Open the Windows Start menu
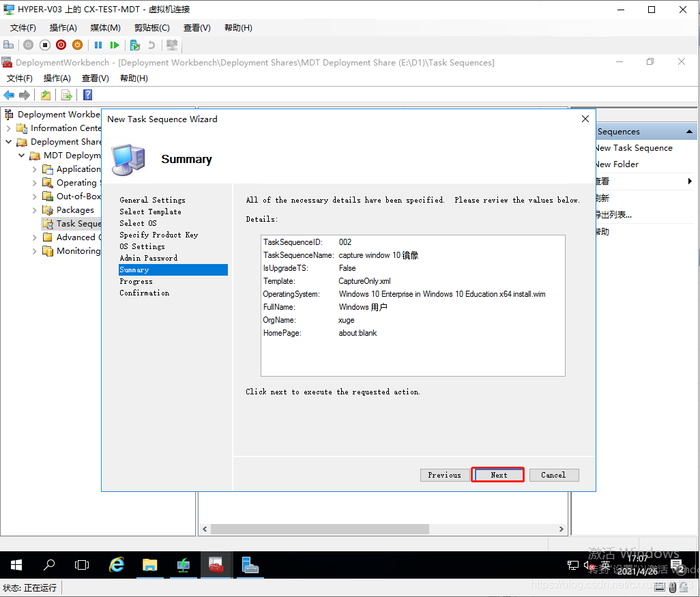This screenshot has width=700, height=597. pos(16,566)
